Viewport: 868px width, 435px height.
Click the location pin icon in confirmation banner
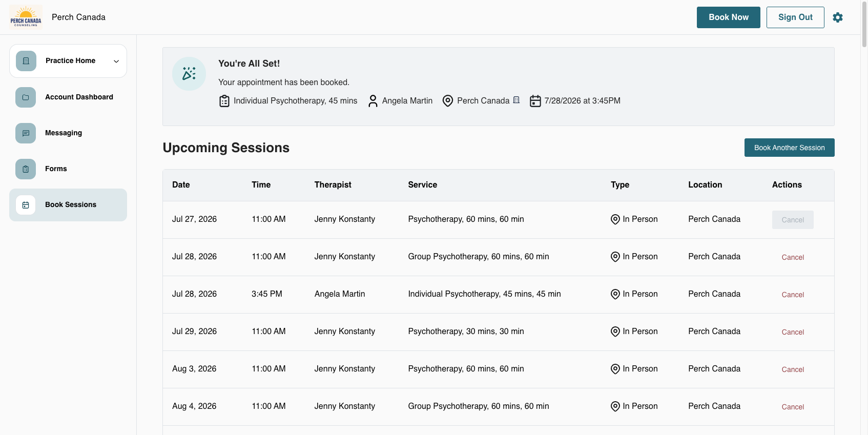tap(448, 101)
